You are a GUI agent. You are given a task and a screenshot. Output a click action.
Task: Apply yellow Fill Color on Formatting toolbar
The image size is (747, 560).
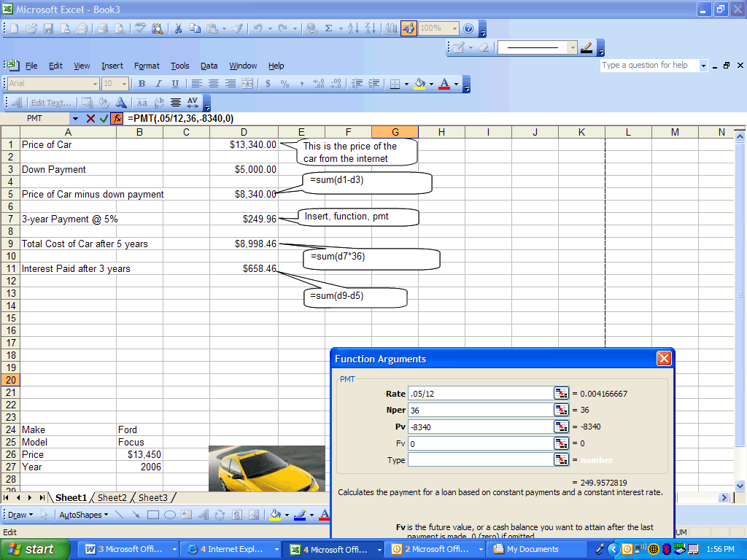coord(419,84)
